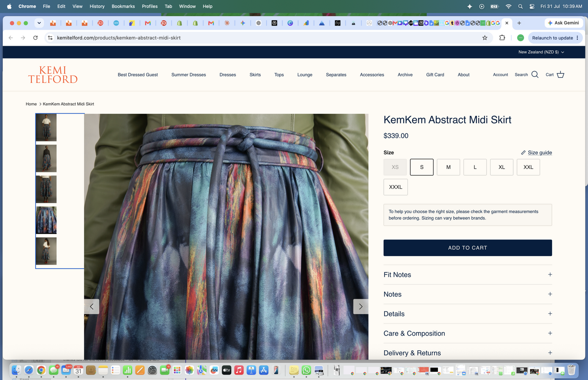Click the green profile avatar in Chrome toolbar

coord(520,38)
